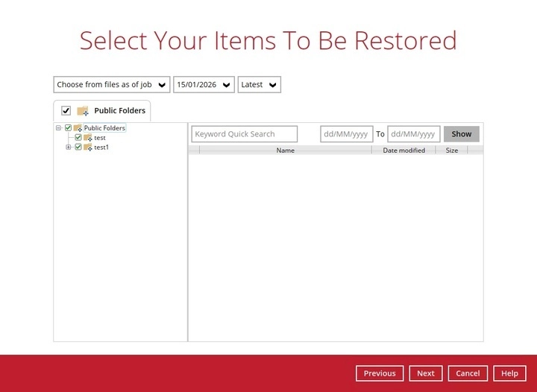Click the Help button
This screenshot has width=537, height=392.
coord(509,373)
